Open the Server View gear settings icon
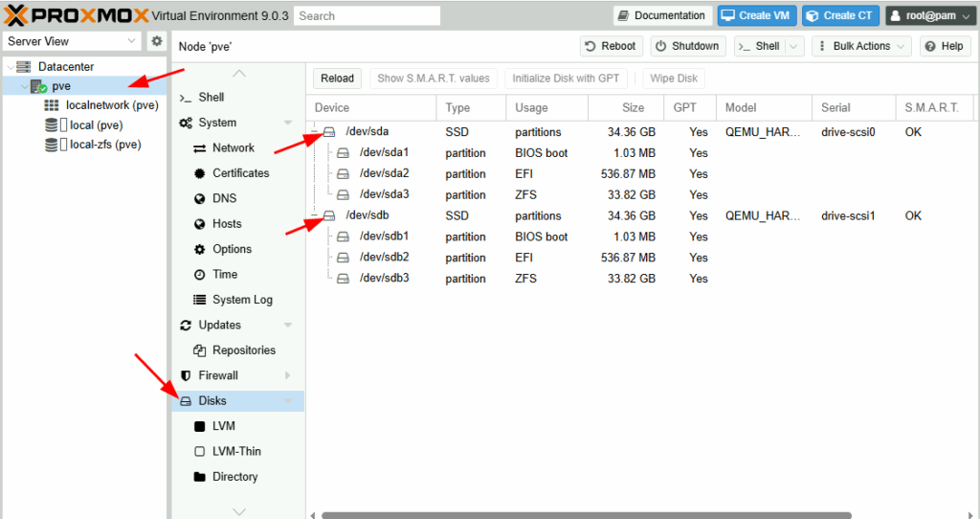 (x=157, y=41)
